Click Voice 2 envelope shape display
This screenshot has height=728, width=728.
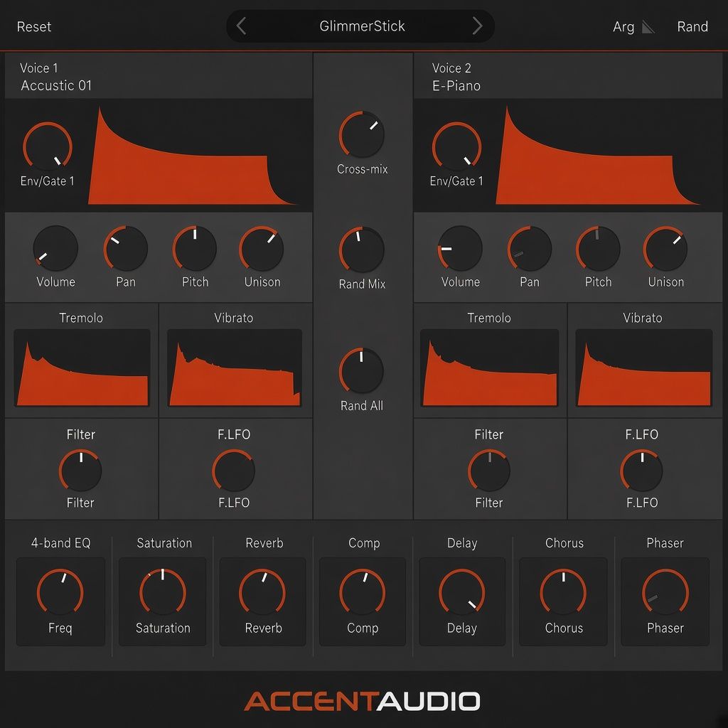pos(597,156)
